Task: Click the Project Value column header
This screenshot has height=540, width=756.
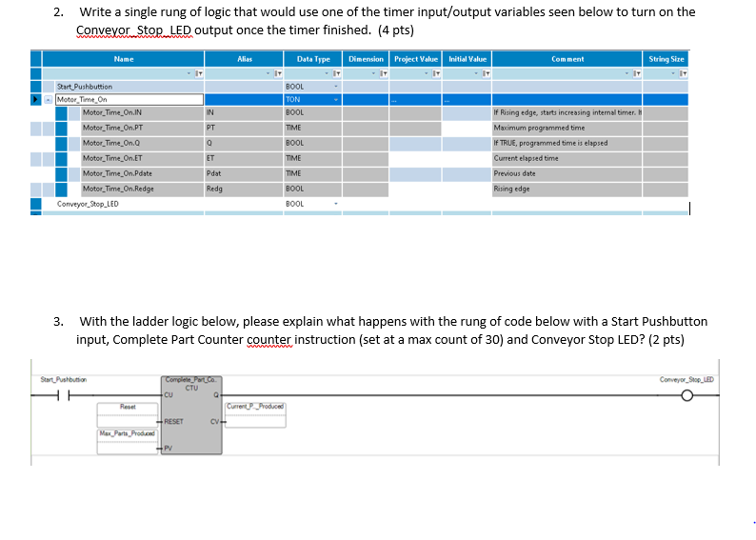Action: 415,59
